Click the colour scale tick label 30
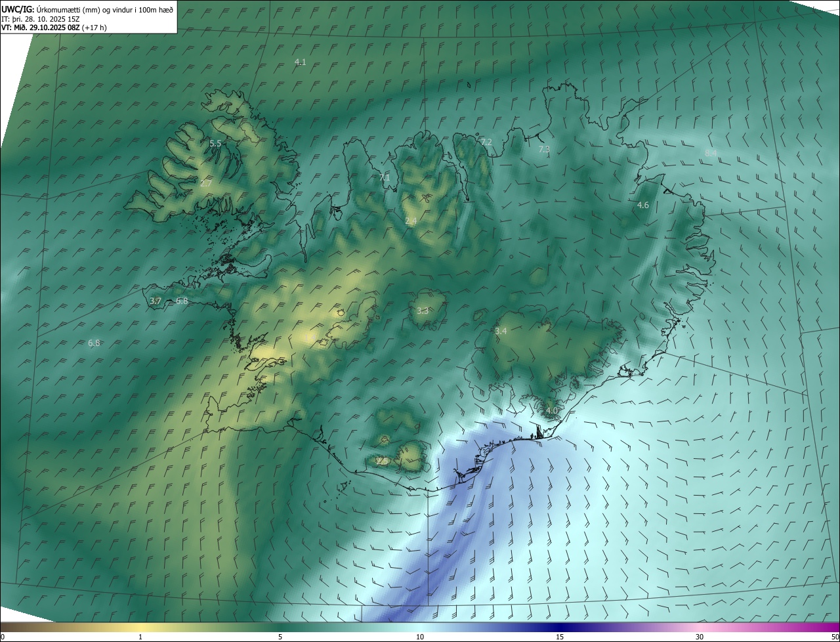The image size is (840, 642). tap(700, 637)
